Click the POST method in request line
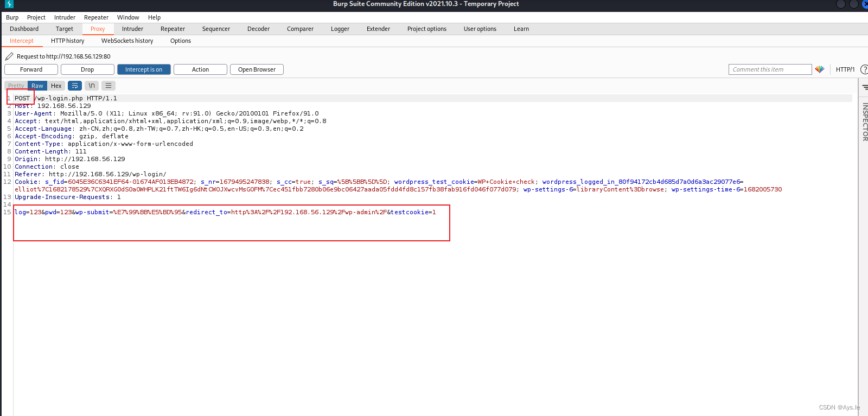 pos(22,98)
